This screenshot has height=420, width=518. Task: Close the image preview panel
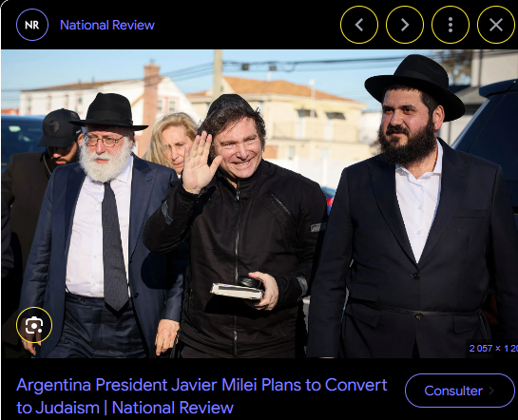coord(496,25)
